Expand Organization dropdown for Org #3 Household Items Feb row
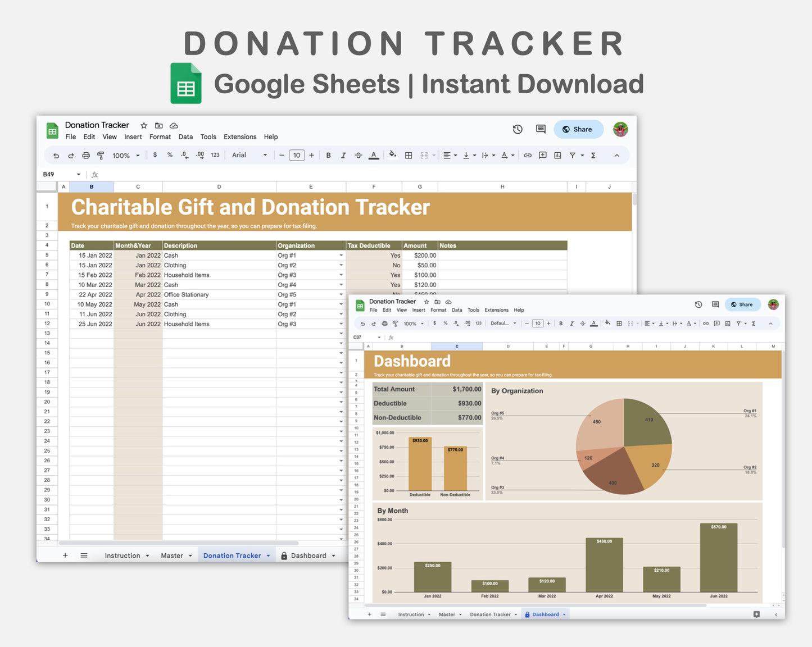812x647 pixels. pyautogui.click(x=341, y=275)
